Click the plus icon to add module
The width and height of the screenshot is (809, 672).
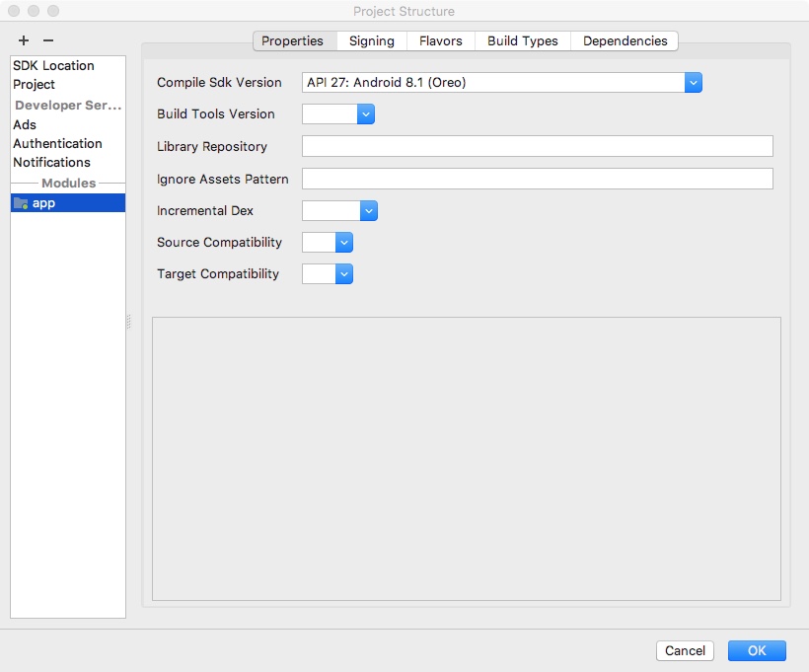point(24,40)
